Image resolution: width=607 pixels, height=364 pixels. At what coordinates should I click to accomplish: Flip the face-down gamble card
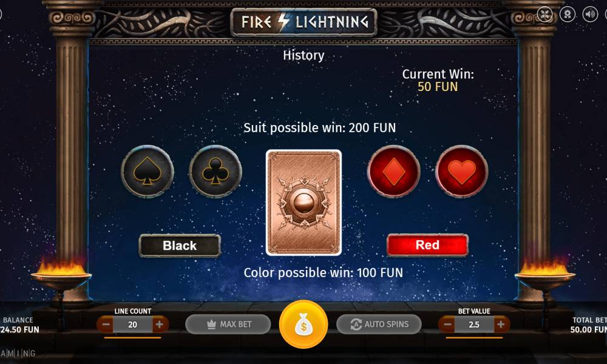304,203
